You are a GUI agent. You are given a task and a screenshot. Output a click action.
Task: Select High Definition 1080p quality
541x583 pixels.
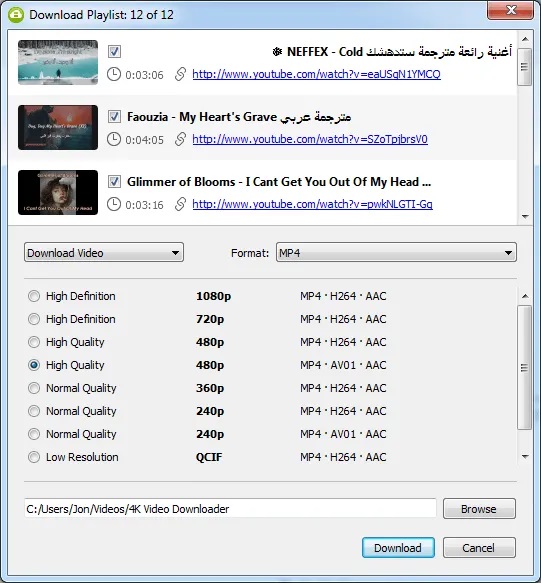[x=34, y=296]
